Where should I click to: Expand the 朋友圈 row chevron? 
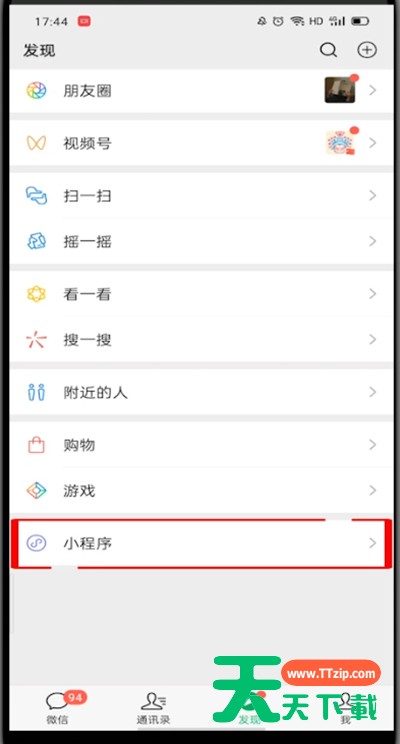coord(372,90)
